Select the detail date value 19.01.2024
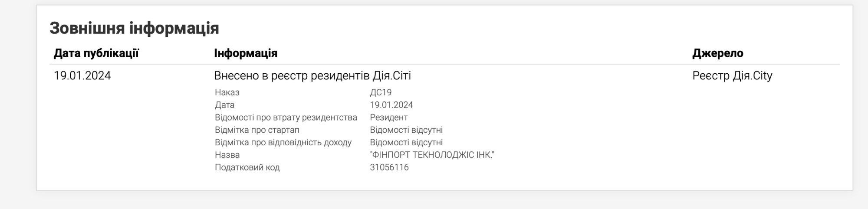868x209 pixels. [x=391, y=105]
